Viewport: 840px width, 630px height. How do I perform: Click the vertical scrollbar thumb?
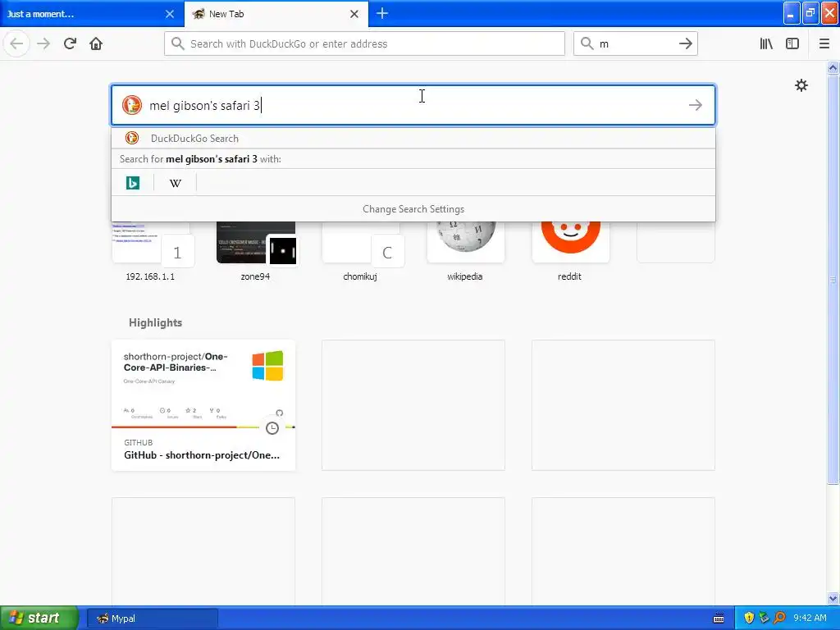pyautogui.click(x=833, y=279)
